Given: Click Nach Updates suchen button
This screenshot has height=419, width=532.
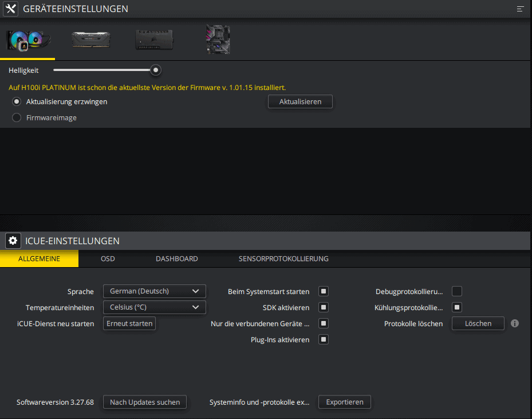Looking at the screenshot, I should click(145, 402).
